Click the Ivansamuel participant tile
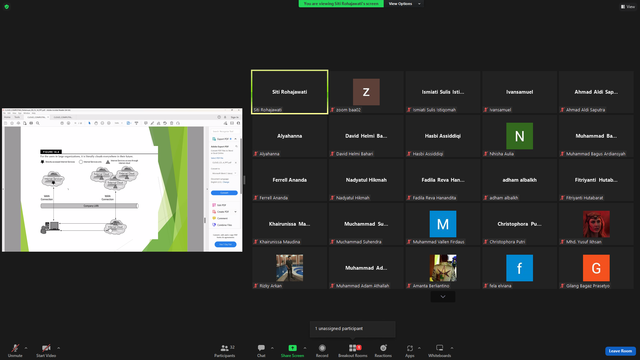Image resolution: width=640 pixels, height=360 pixels. [519, 92]
